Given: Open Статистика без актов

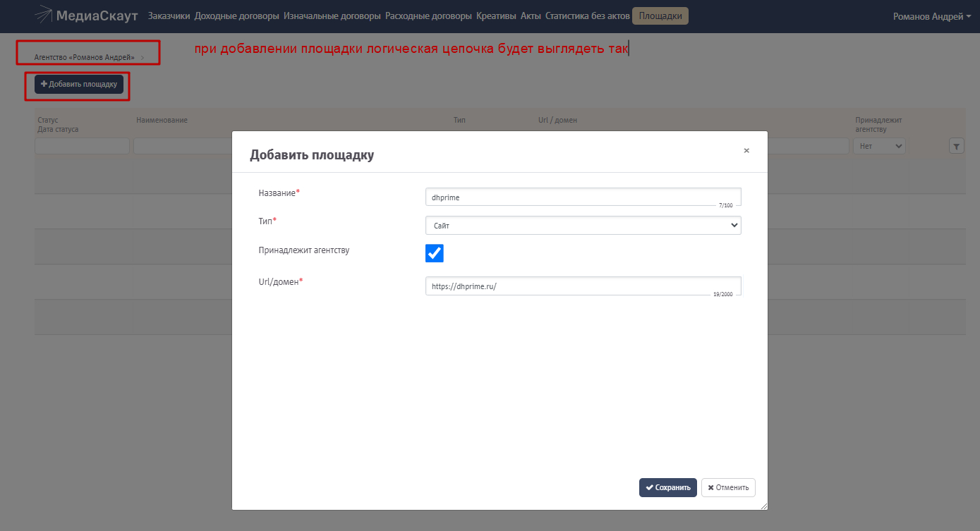Looking at the screenshot, I should click(x=587, y=16).
